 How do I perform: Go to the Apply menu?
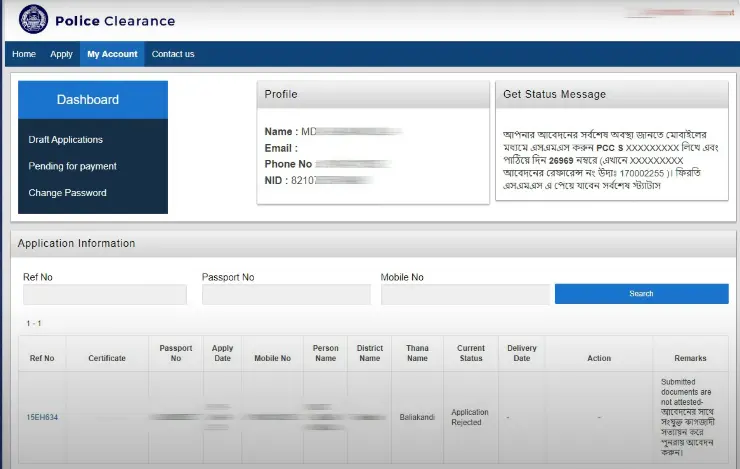[61, 54]
